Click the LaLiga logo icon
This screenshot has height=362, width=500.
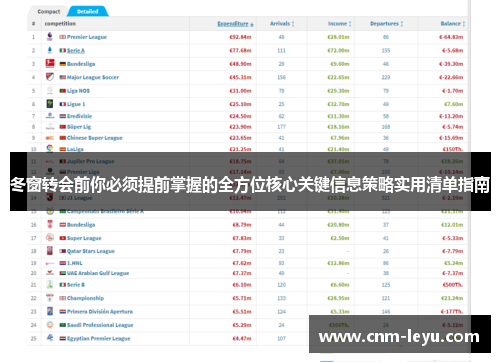50,148
